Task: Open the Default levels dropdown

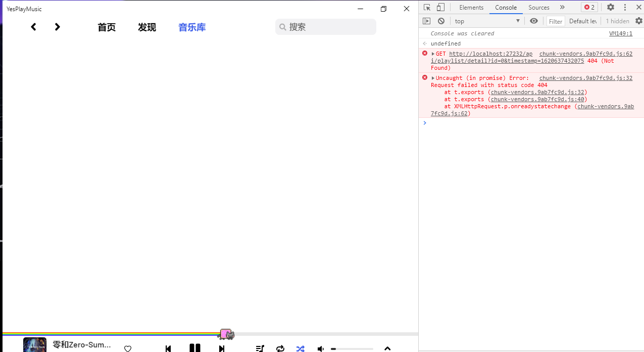Action: tap(583, 21)
